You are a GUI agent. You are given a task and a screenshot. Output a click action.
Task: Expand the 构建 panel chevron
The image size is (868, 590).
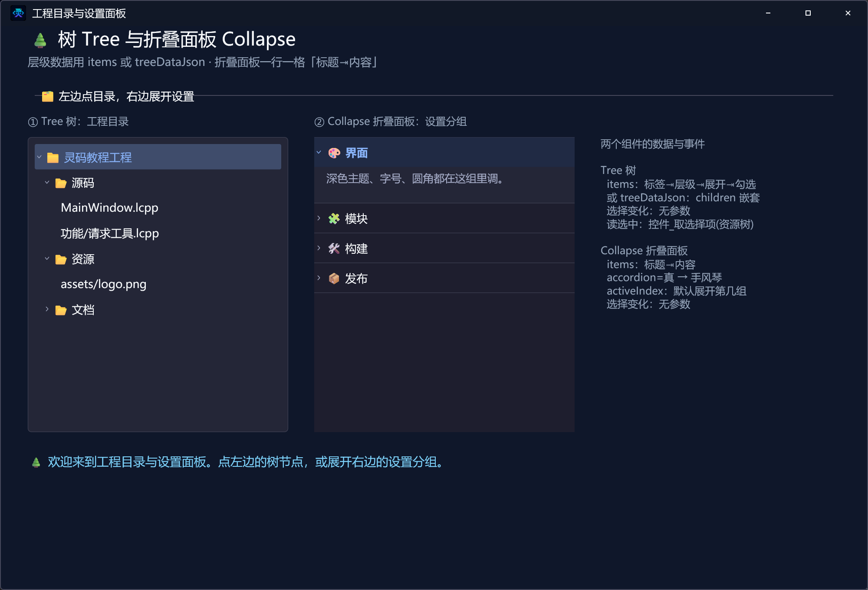point(319,248)
